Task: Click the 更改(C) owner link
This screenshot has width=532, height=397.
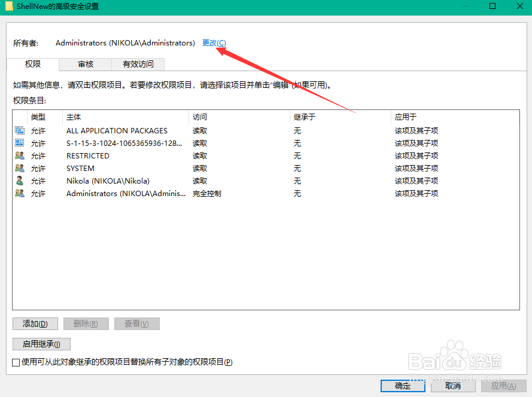Action: pos(214,42)
